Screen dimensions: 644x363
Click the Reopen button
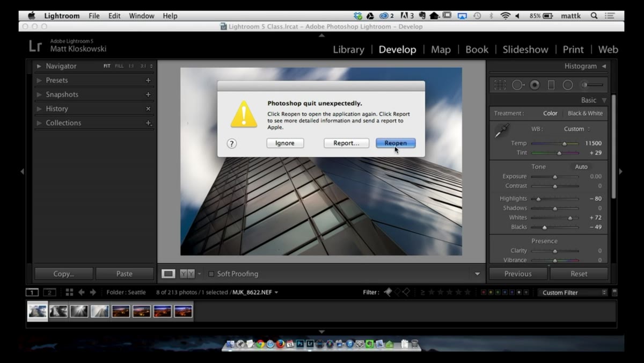(x=396, y=143)
